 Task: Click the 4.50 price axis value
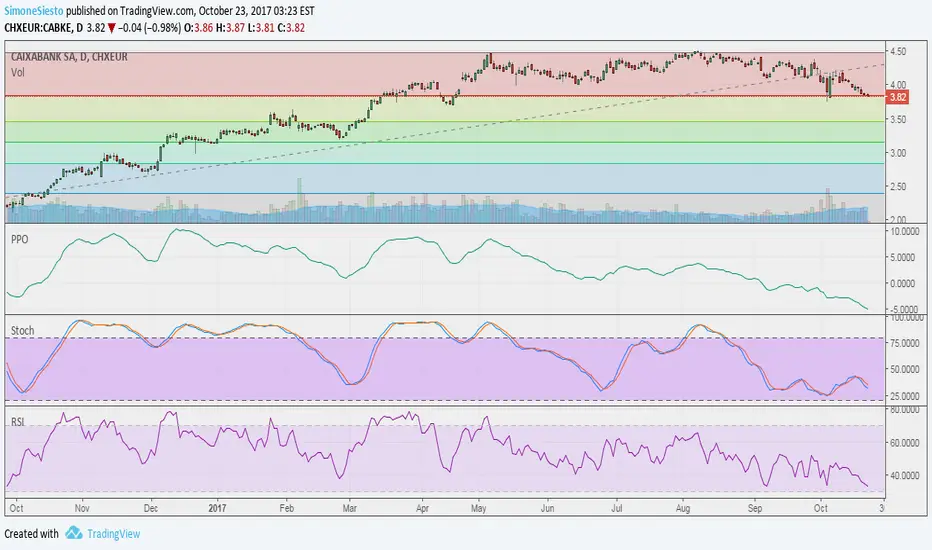click(898, 52)
